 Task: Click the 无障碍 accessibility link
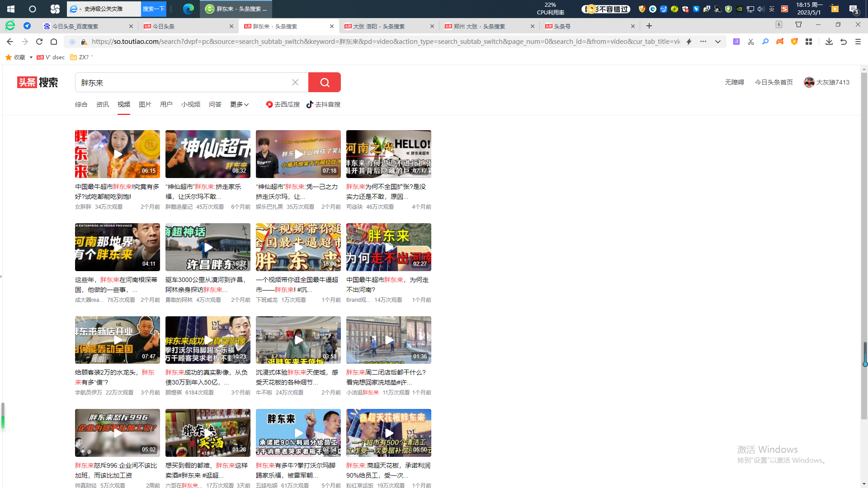[x=734, y=82]
